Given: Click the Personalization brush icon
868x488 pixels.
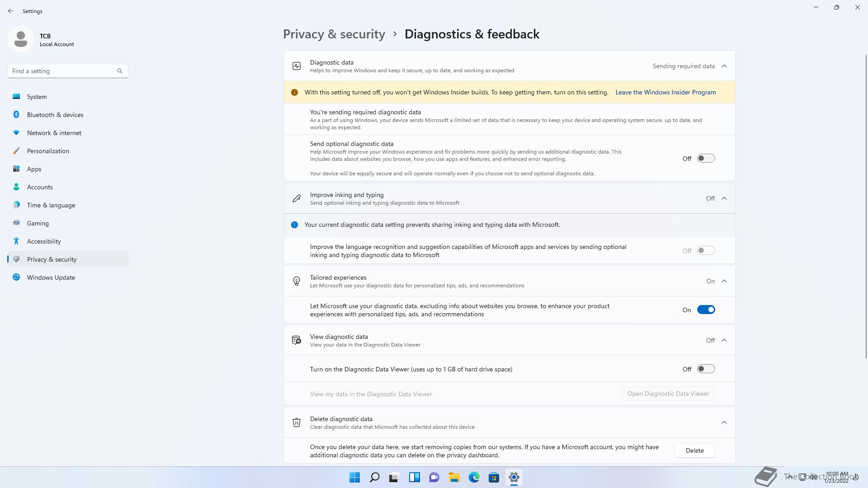Looking at the screenshot, I should click(16, 150).
